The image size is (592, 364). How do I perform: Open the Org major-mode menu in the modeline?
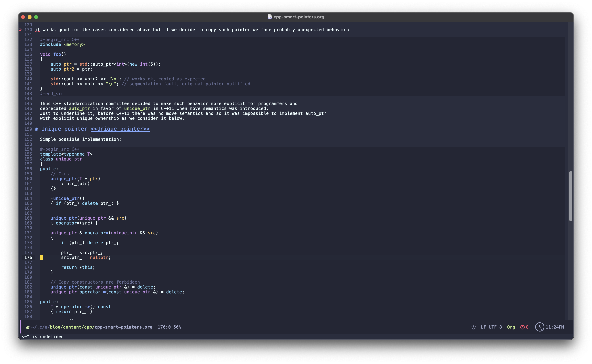pos(511,327)
